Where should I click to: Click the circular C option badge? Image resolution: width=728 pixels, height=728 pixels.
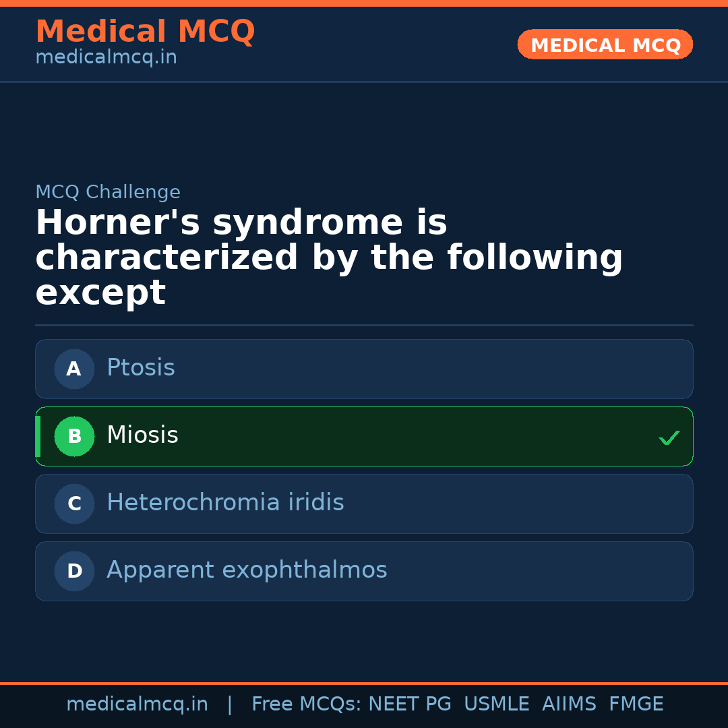(x=74, y=504)
